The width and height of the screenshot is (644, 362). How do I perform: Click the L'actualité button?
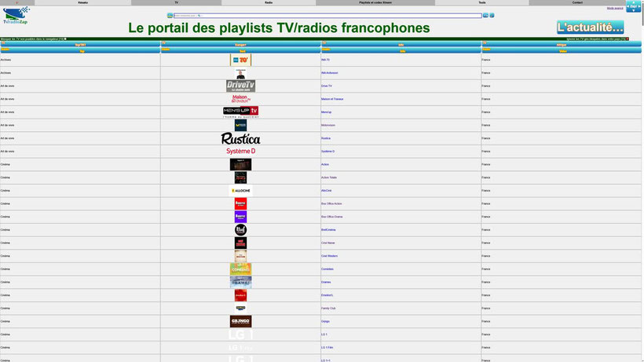coord(590,27)
